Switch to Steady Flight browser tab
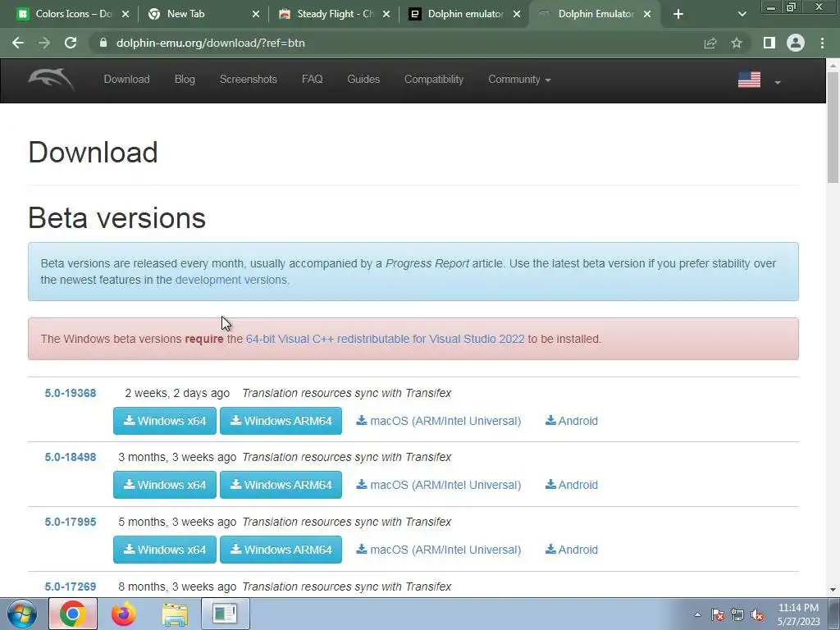The height and width of the screenshot is (630, 840). [x=335, y=14]
